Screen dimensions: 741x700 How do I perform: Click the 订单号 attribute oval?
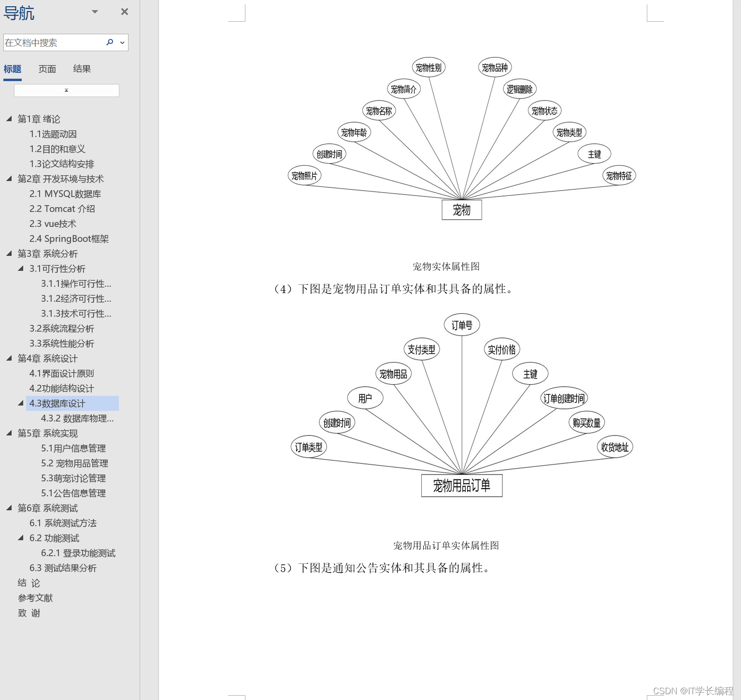pyautogui.click(x=462, y=325)
